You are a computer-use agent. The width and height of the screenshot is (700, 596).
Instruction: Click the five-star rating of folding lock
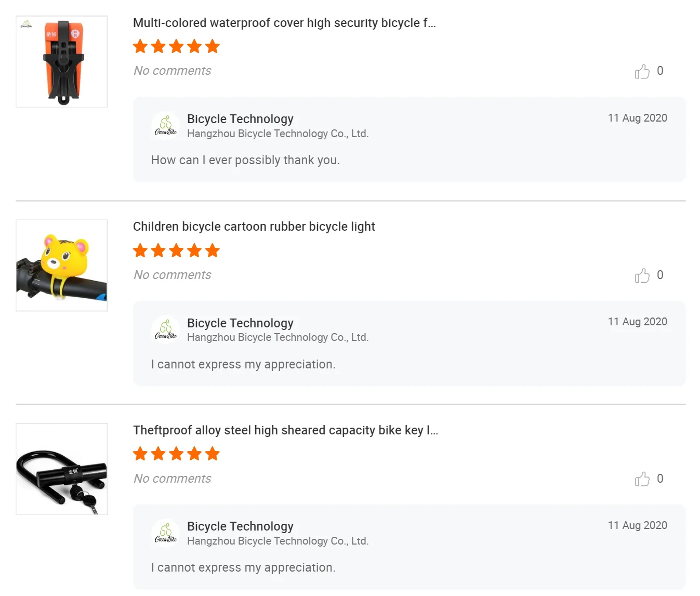(x=176, y=47)
